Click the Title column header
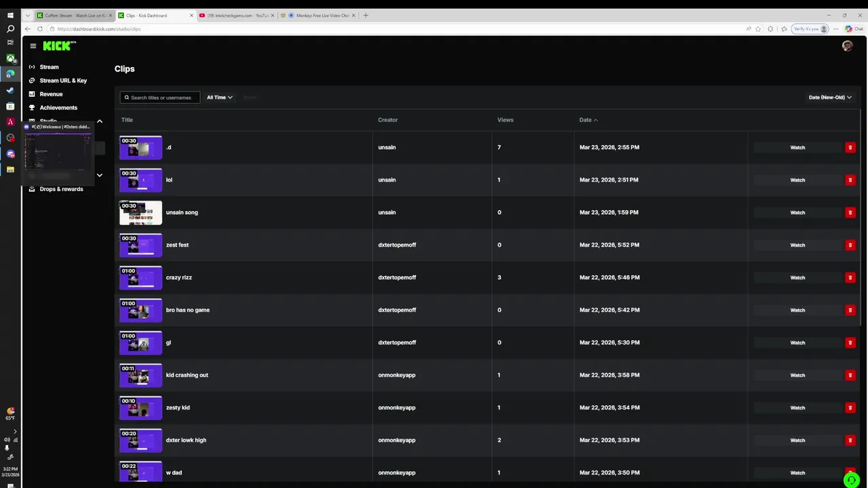868x488 pixels. point(127,120)
